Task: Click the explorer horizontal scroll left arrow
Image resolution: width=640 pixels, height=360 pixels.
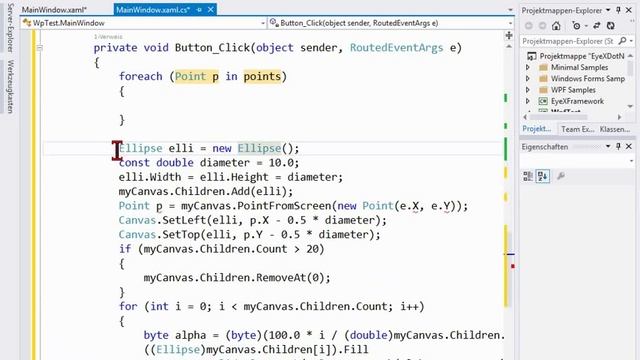Action: pos(525,117)
